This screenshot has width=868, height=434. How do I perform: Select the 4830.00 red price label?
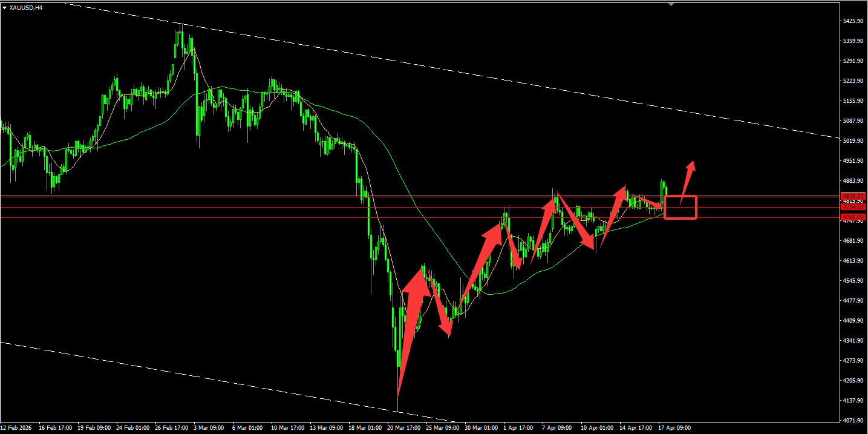click(853, 197)
